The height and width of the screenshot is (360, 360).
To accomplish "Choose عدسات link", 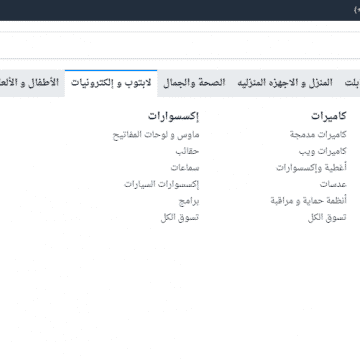I will click(x=333, y=184).
